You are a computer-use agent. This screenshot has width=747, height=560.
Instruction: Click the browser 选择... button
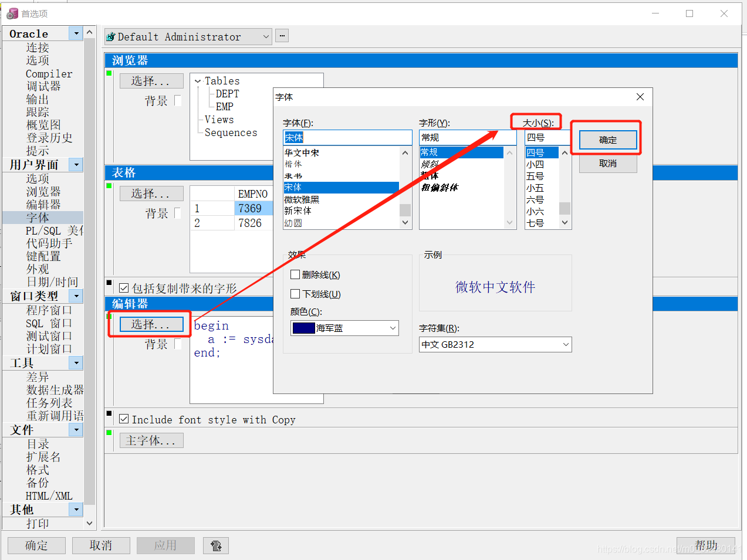point(151,81)
